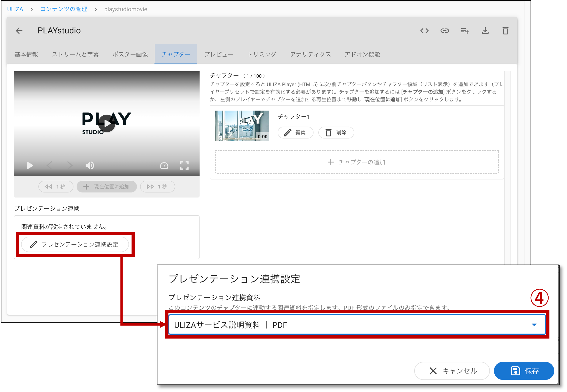Go back using the left arrow icon
Viewport: 567px width, 392px height.
[19, 31]
